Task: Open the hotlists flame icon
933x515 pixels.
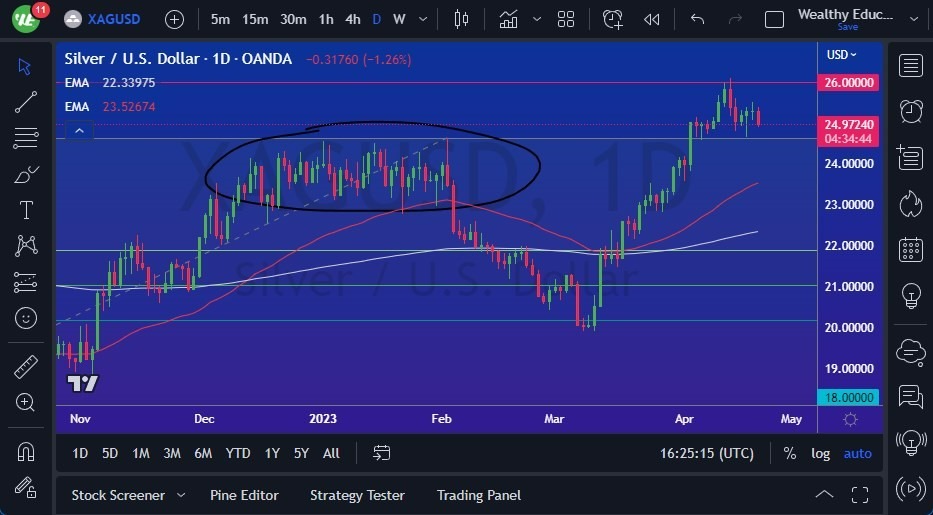Action: [910, 203]
